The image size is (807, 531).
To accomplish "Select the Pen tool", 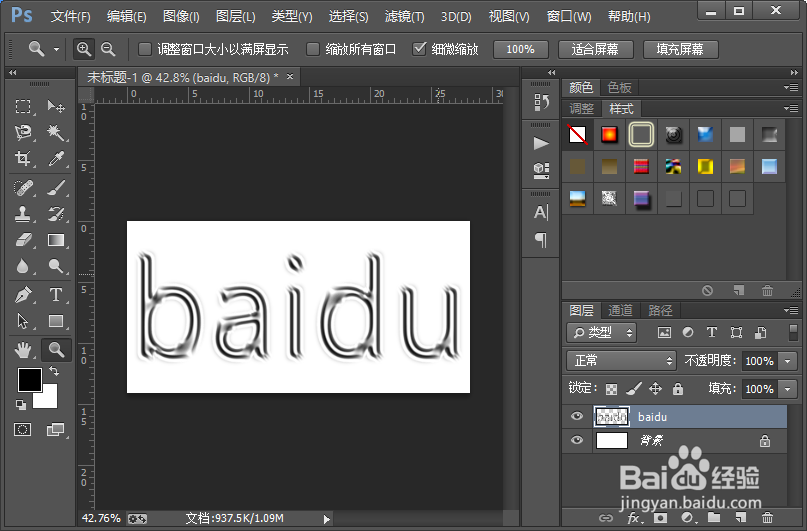I will pyautogui.click(x=23, y=295).
